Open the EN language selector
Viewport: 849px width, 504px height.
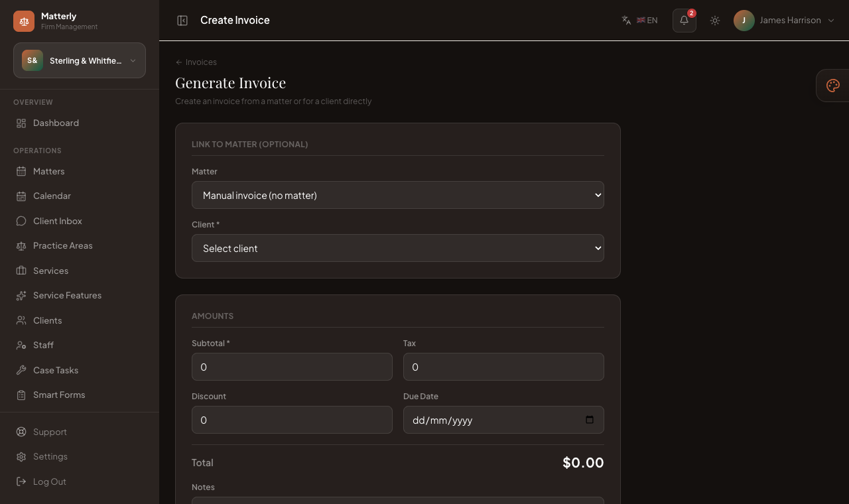click(x=640, y=21)
